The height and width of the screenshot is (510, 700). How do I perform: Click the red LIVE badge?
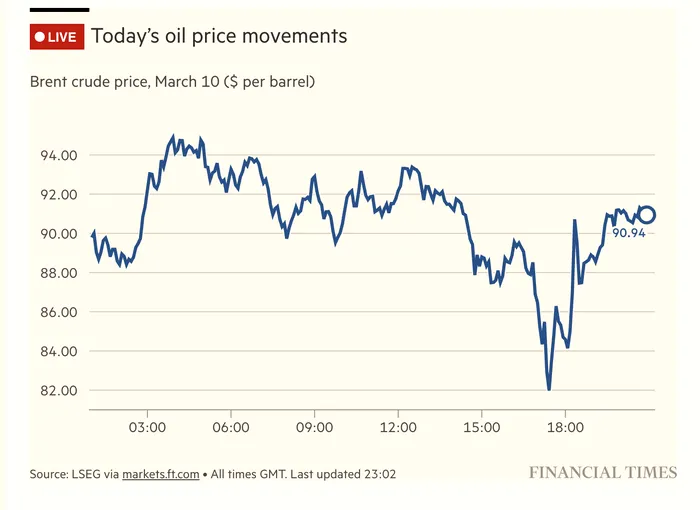(x=55, y=37)
